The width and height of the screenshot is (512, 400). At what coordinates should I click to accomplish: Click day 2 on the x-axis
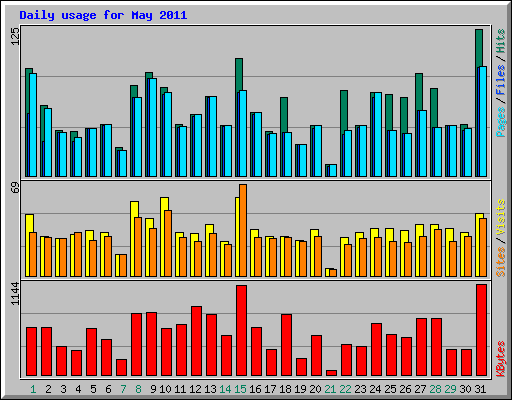48,389
